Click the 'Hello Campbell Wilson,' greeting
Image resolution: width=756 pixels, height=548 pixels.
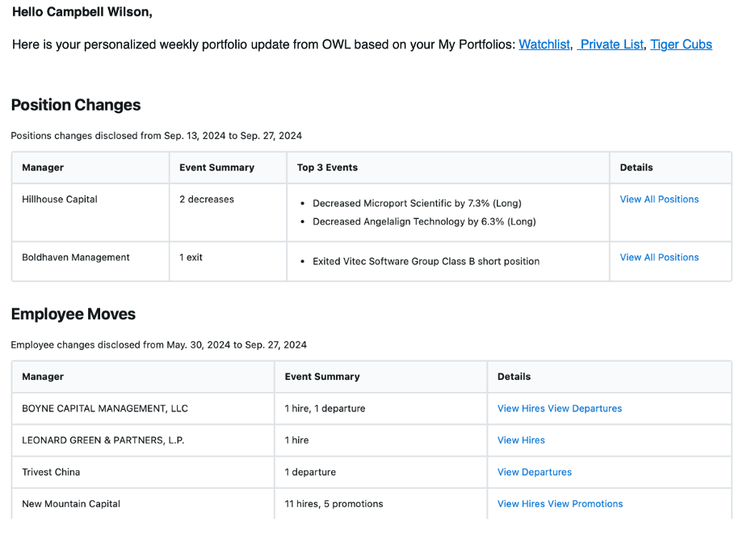click(82, 11)
